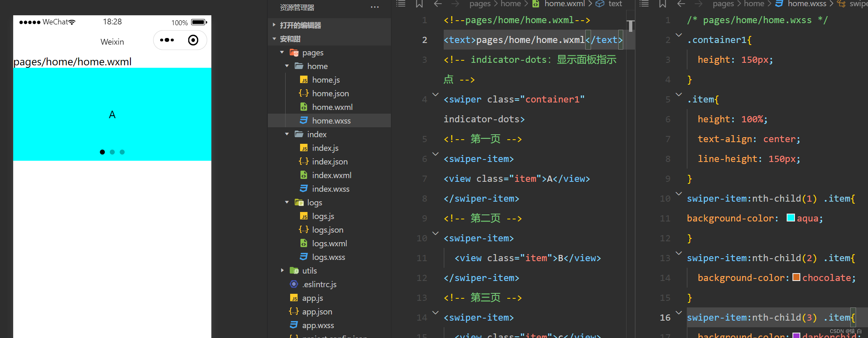Image resolution: width=868 pixels, height=338 pixels.
Task: Click the aqua swiper slide A
Action: [112, 114]
